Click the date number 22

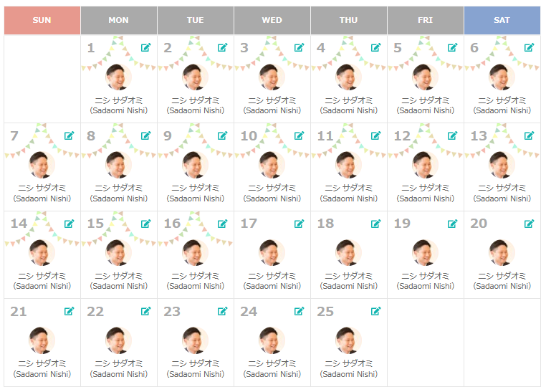pos(95,312)
